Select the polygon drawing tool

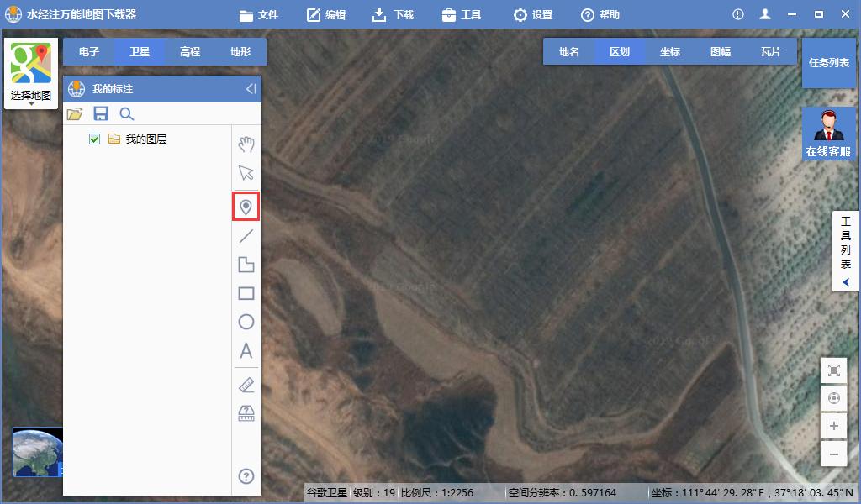(246, 265)
